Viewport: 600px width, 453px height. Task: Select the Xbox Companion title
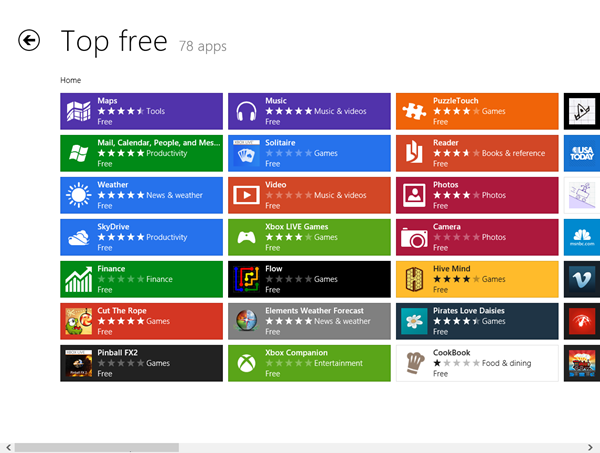(x=296, y=353)
